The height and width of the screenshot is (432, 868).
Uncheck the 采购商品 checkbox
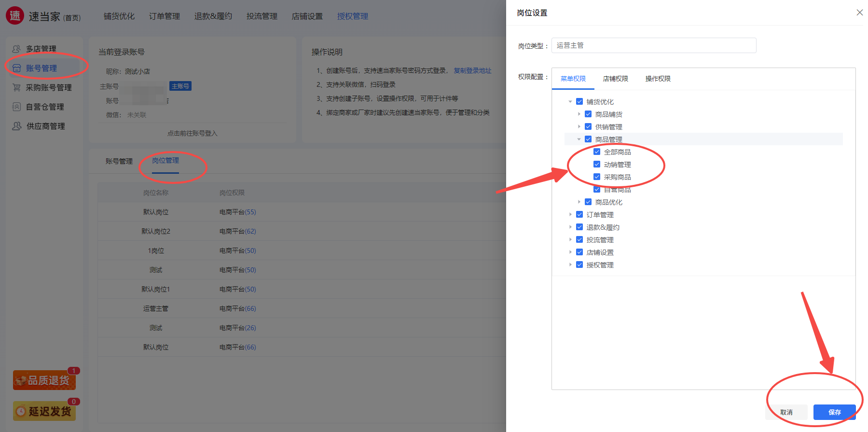[x=597, y=177]
